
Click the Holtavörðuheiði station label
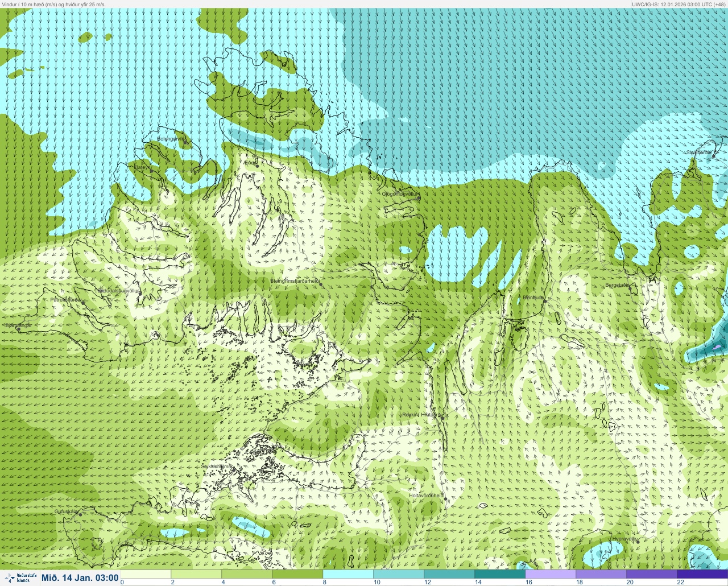click(x=427, y=496)
